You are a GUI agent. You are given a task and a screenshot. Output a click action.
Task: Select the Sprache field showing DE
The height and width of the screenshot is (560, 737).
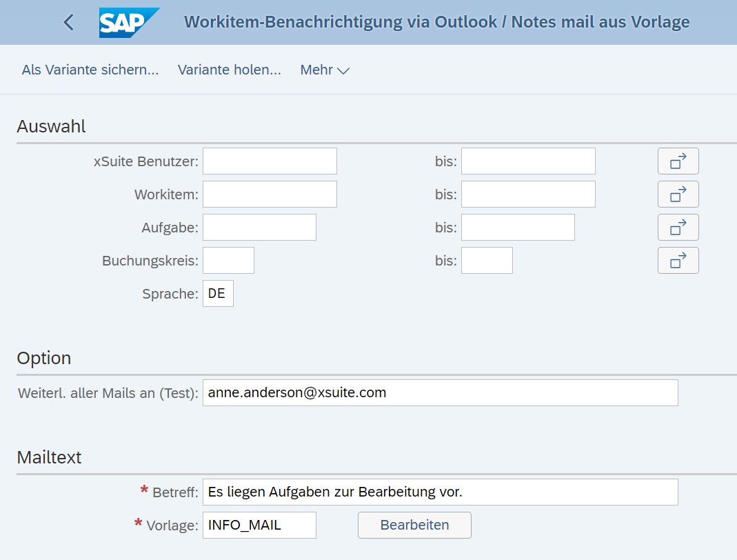[218, 293]
